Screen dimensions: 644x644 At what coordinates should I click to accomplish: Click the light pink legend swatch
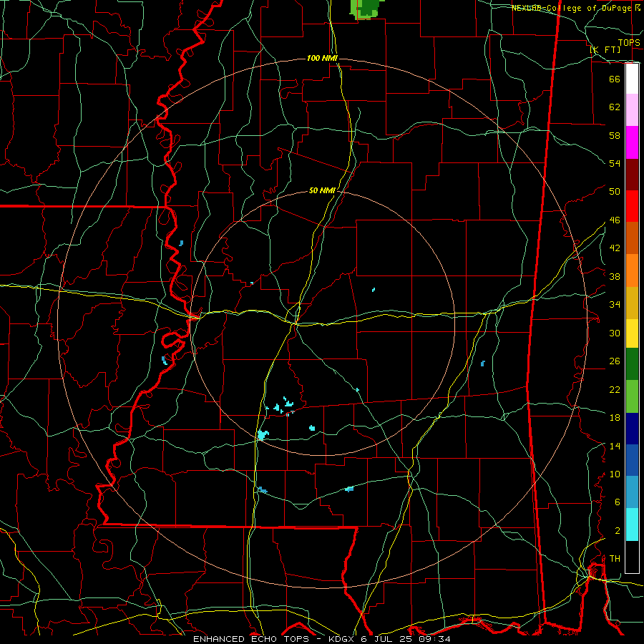pos(632,110)
